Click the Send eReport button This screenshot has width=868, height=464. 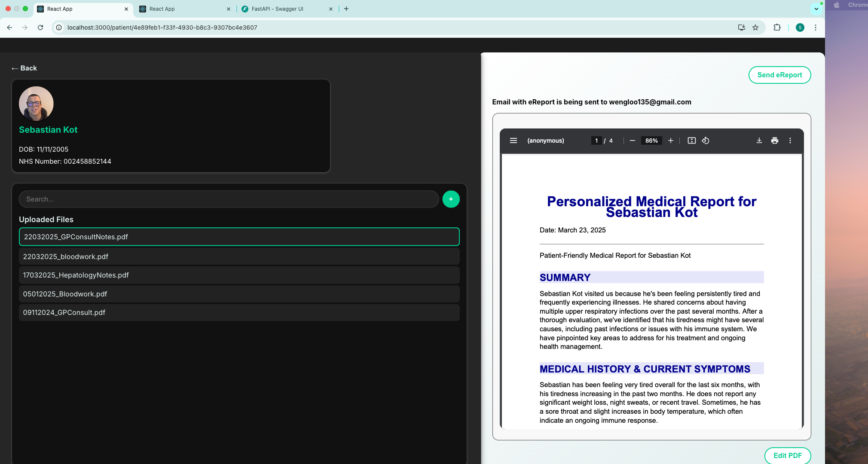[779, 75]
